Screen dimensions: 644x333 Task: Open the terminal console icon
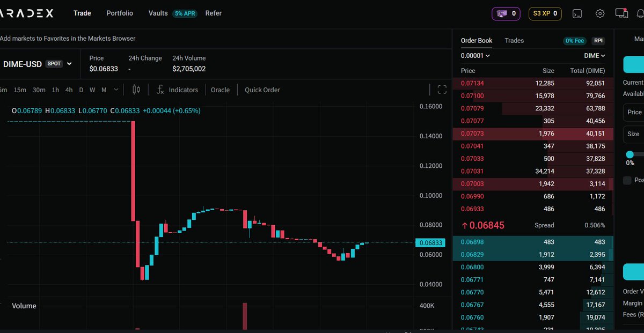[x=577, y=13]
